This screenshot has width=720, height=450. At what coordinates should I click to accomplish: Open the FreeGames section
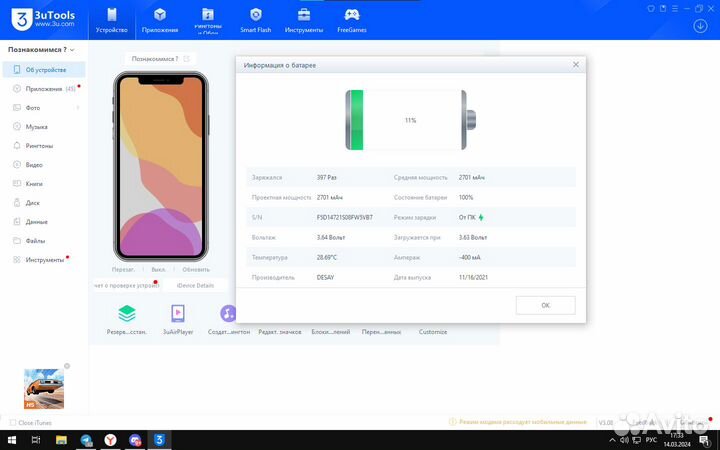(x=352, y=21)
